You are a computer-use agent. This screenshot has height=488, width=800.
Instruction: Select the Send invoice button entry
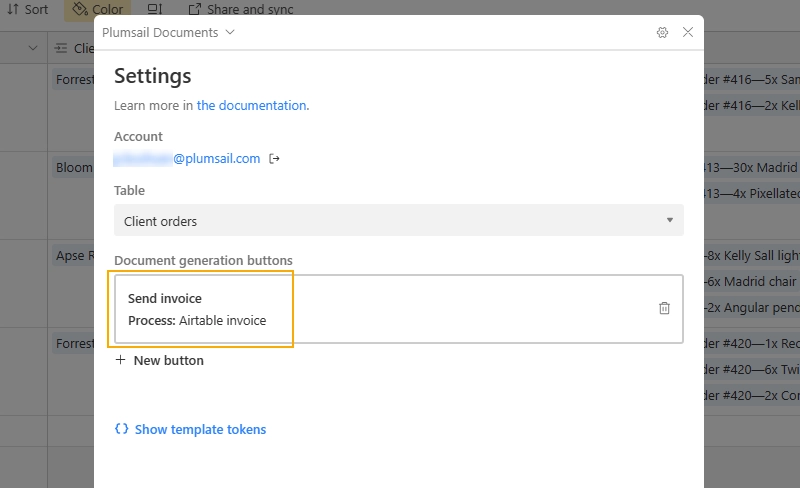[x=398, y=309]
